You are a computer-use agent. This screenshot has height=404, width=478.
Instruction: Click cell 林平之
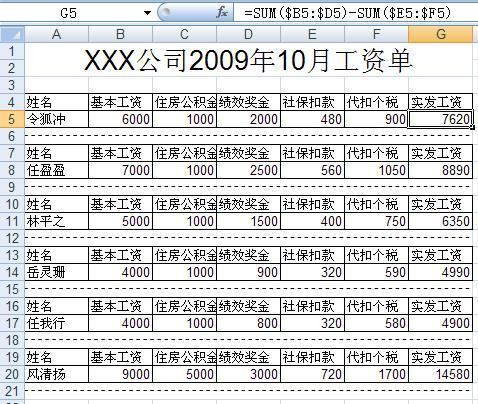57,221
